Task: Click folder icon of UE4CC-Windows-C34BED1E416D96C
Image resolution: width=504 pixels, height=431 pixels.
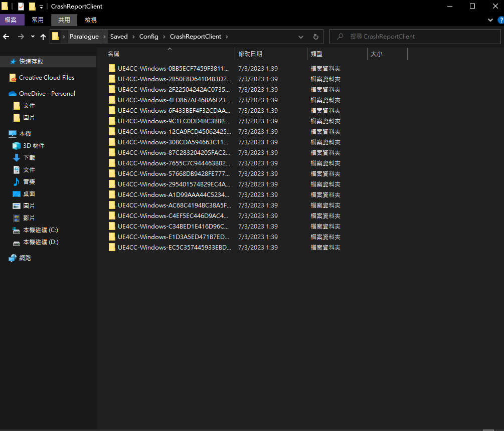Action: (112, 227)
